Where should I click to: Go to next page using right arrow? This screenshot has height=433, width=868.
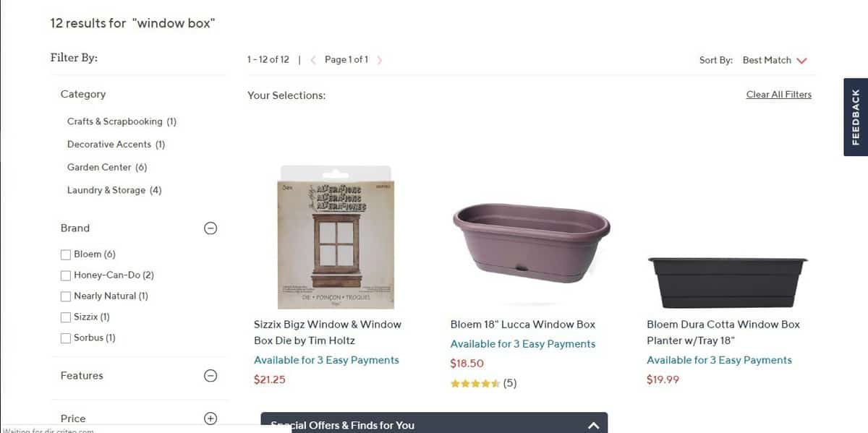tap(379, 60)
